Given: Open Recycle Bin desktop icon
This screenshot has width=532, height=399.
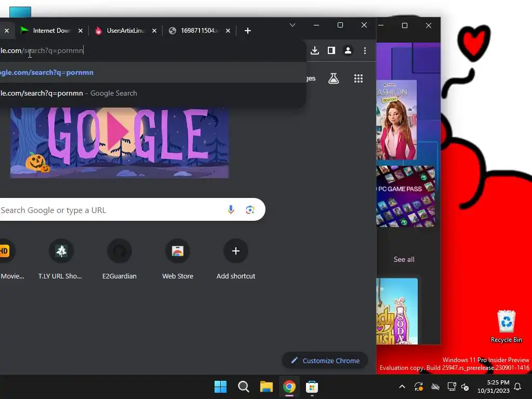Looking at the screenshot, I should tap(506, 326).
